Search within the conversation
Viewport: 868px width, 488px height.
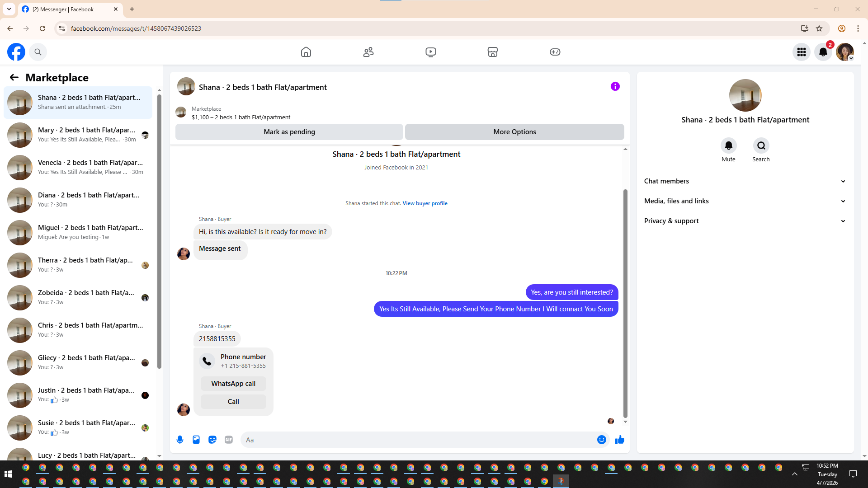761,145
